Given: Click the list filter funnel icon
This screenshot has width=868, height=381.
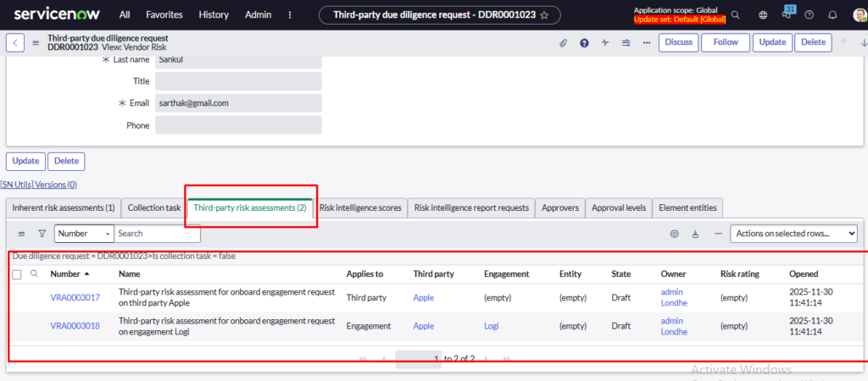Looking at the screenshot, I should (42, 234).
